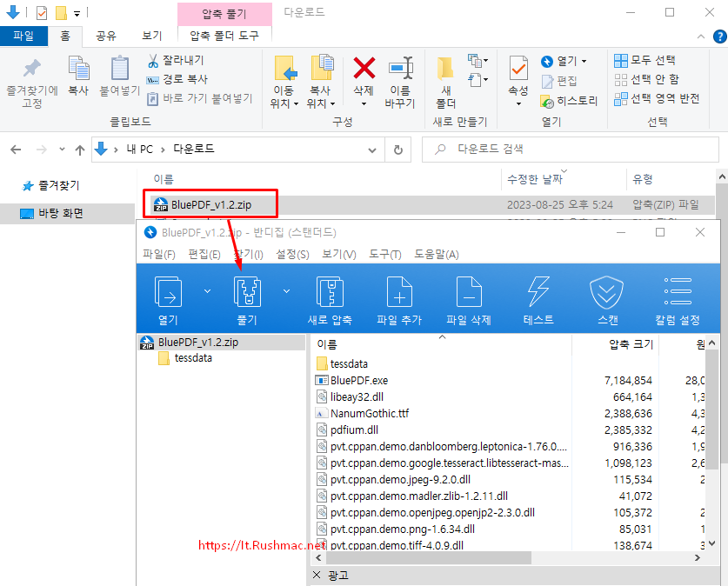Click Select All (모두 선택)

[645, 60]
